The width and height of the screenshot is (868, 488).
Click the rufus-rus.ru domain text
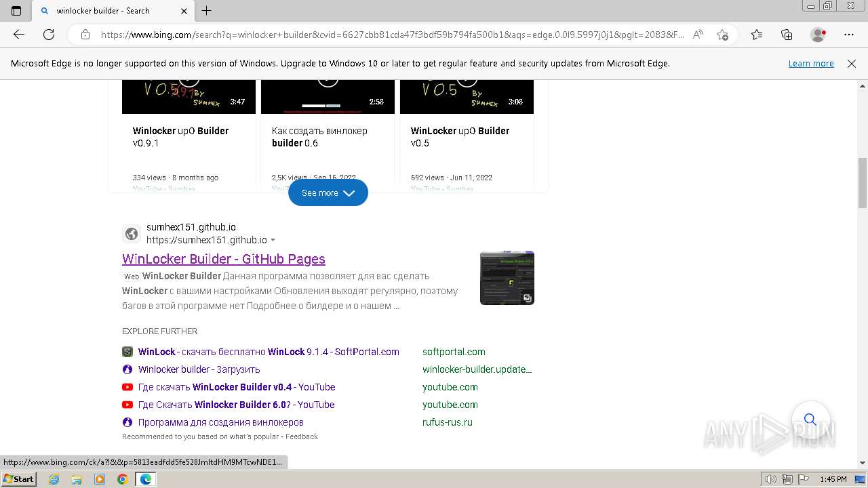(x=448, y=422)
